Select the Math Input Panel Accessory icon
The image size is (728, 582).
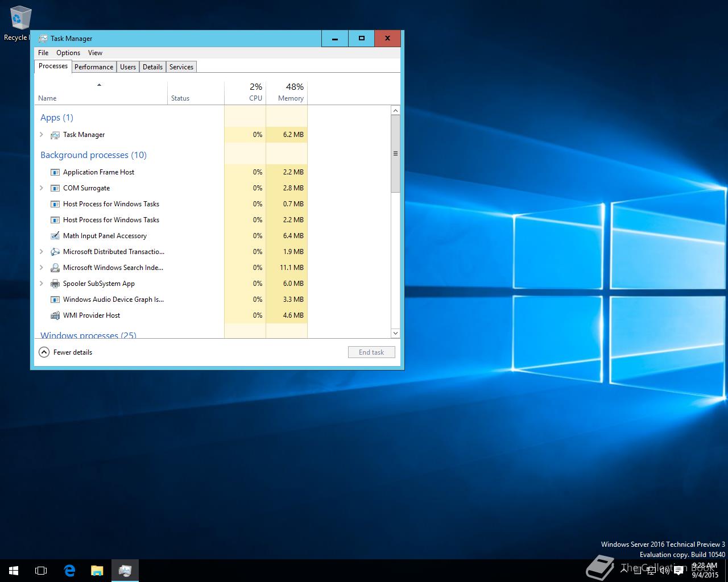tap(55, 236)
